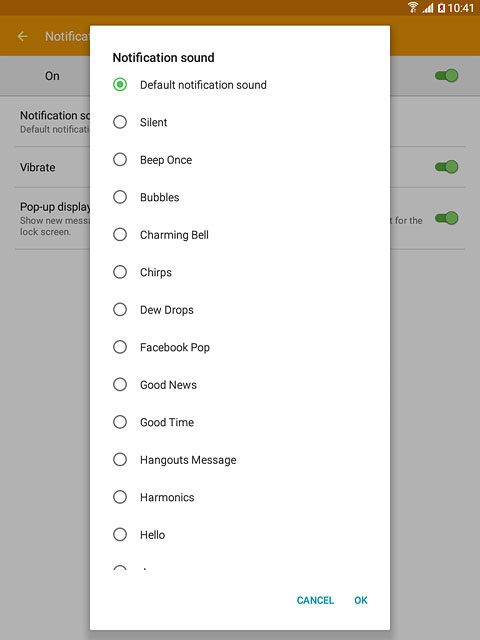Choose the Hello sound option

click(120, 535)
